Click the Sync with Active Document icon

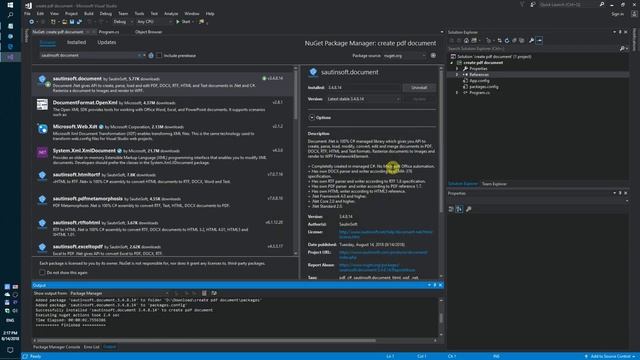coord(500,40)
